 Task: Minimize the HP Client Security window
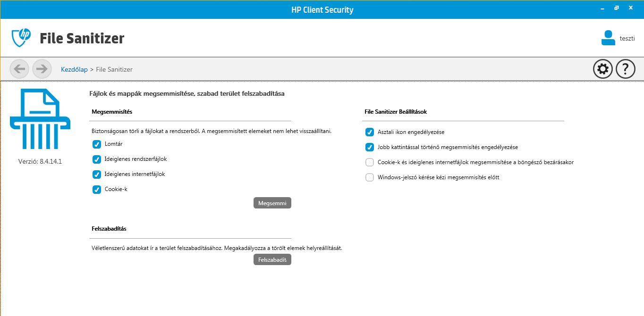pyautogui.click(x=603, y=8)
